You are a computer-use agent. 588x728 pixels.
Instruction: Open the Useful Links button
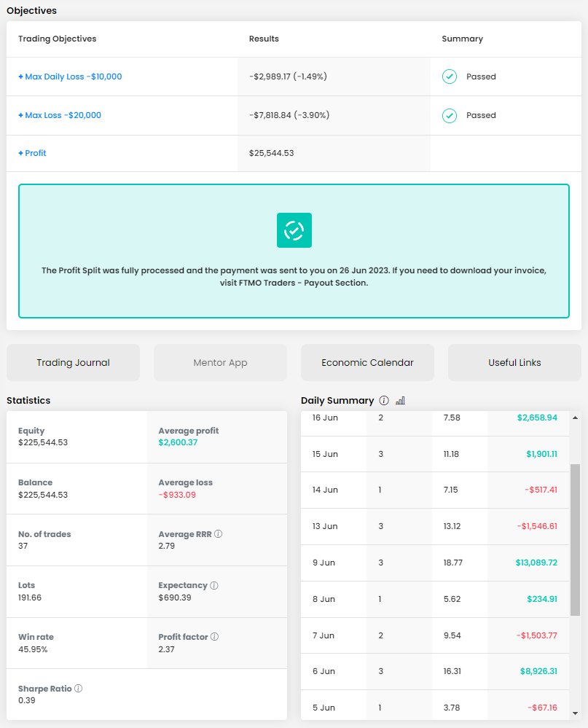pos(514,363)
